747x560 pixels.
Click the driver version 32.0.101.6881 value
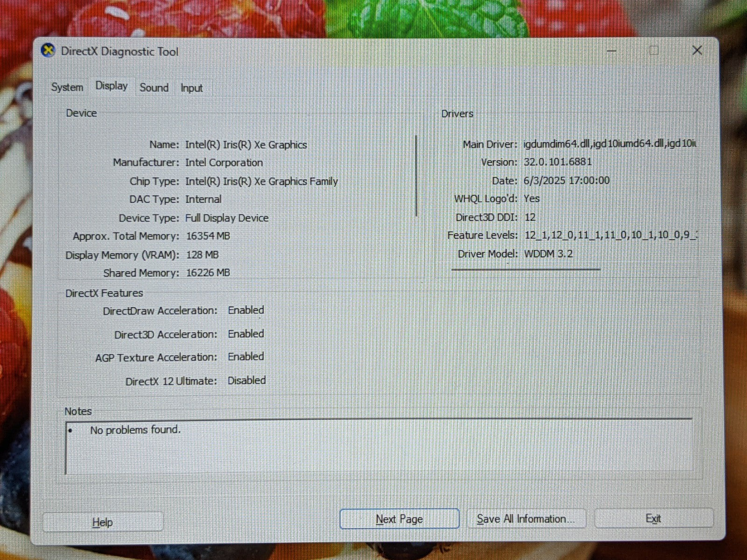[557, 162]
